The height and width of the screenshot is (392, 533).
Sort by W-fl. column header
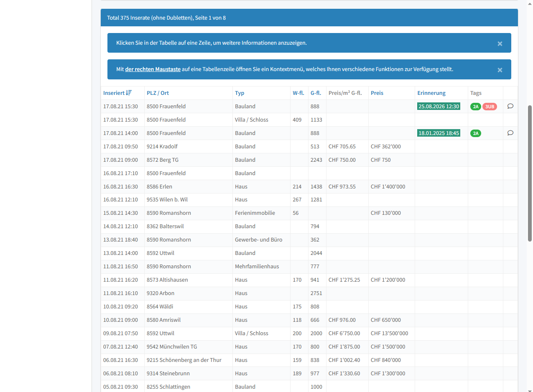298,93
